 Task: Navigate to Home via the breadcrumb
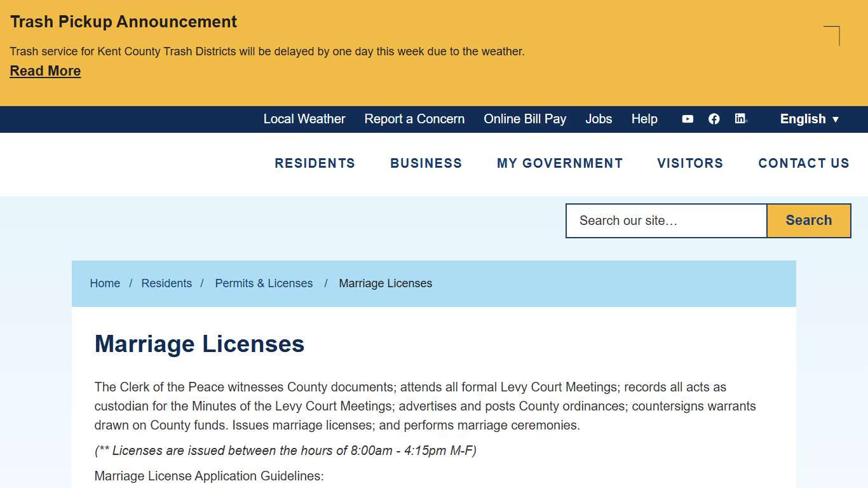coord(105,283)
